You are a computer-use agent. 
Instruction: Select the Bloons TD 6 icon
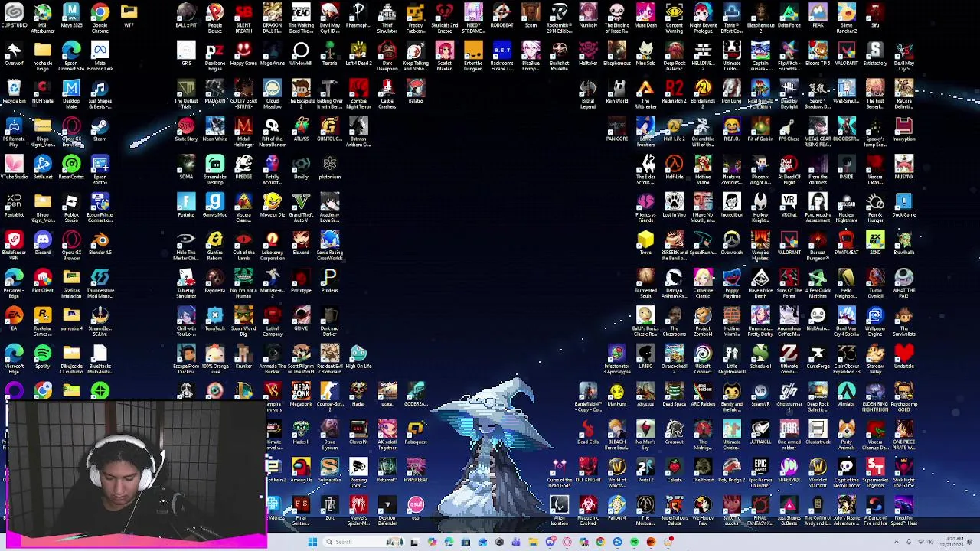pos(818,54)
